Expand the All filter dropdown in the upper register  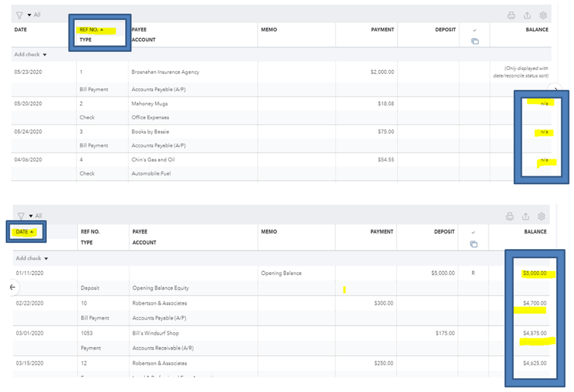34,15
